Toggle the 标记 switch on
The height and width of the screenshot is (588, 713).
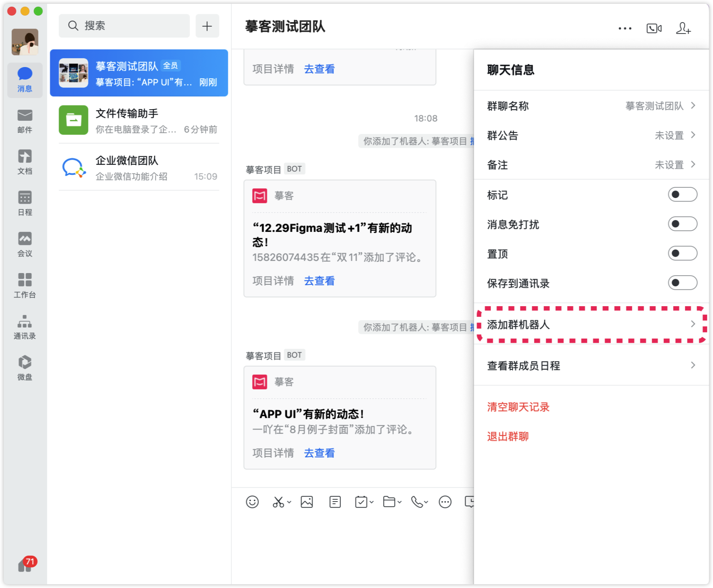[x=682, y=195]
